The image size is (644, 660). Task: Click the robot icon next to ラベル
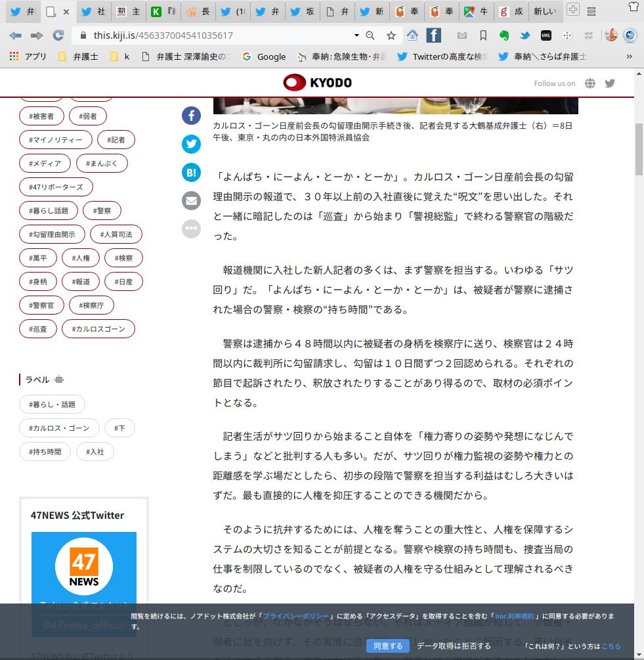[59, 380]
